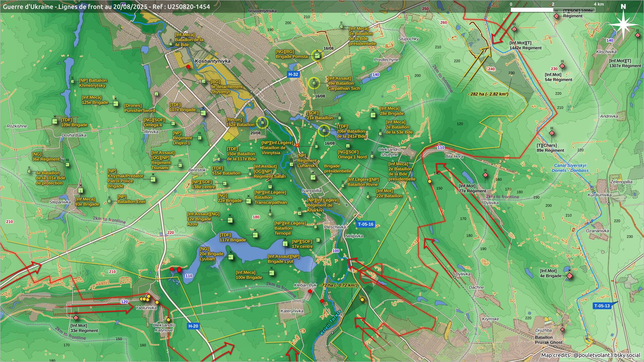Image resolution: width=644 pixels, height=362 pixels.
Task: Select the 89e Régiment tank unit diamond
Action: point(551,133)
